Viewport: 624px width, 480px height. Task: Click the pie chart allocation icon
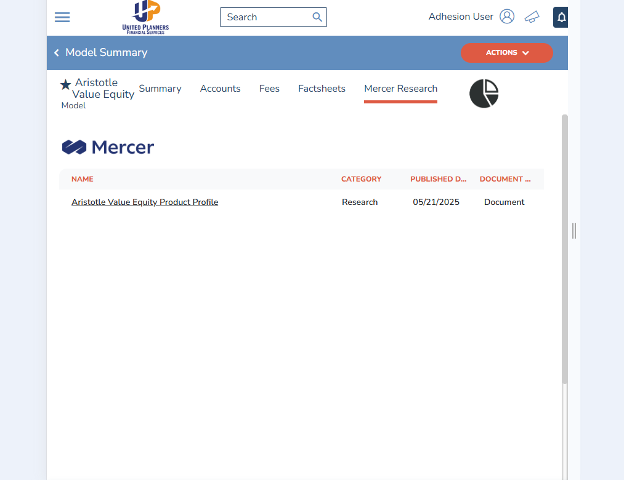click(x=484, y=94)
